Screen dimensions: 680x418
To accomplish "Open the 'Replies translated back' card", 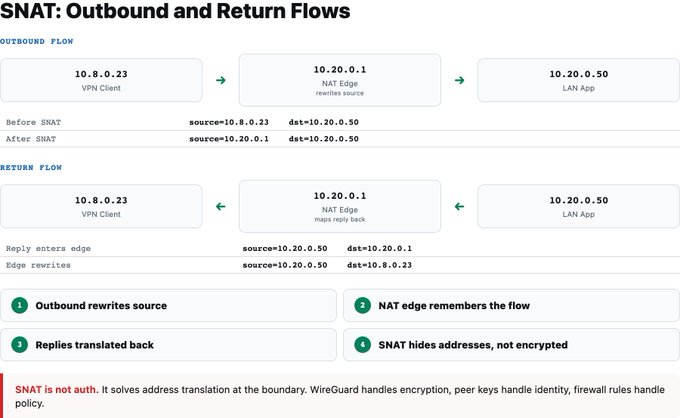I will pyautogui.click(x=168, y=345).
